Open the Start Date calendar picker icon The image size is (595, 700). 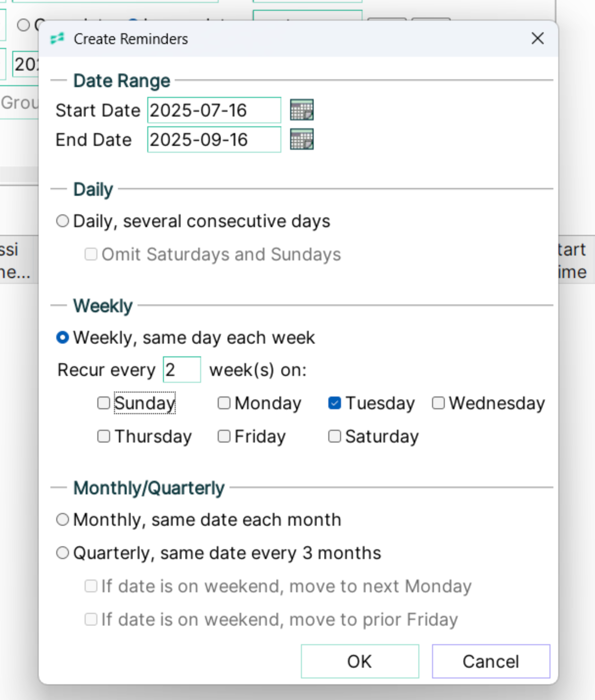tap(301, 110)
